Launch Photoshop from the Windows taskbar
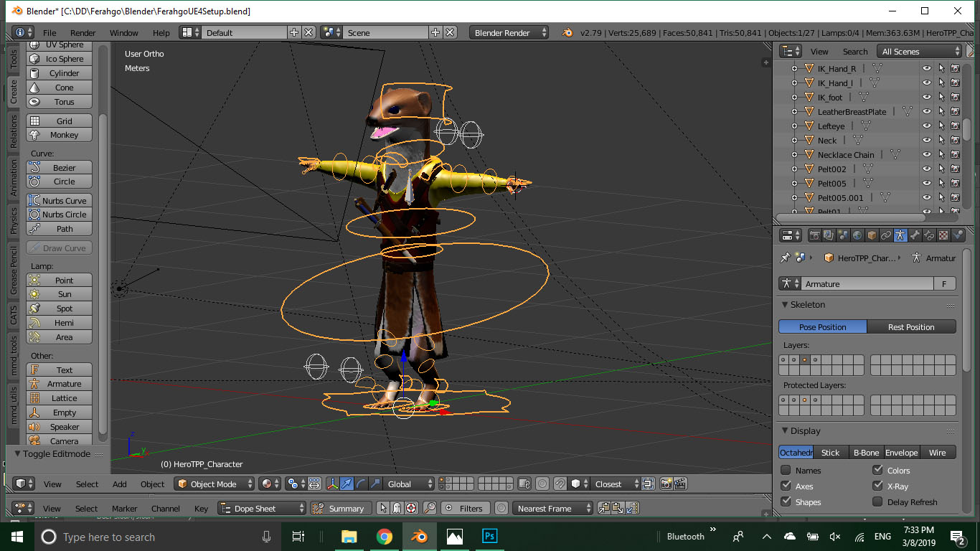 [x=490, y=536]
